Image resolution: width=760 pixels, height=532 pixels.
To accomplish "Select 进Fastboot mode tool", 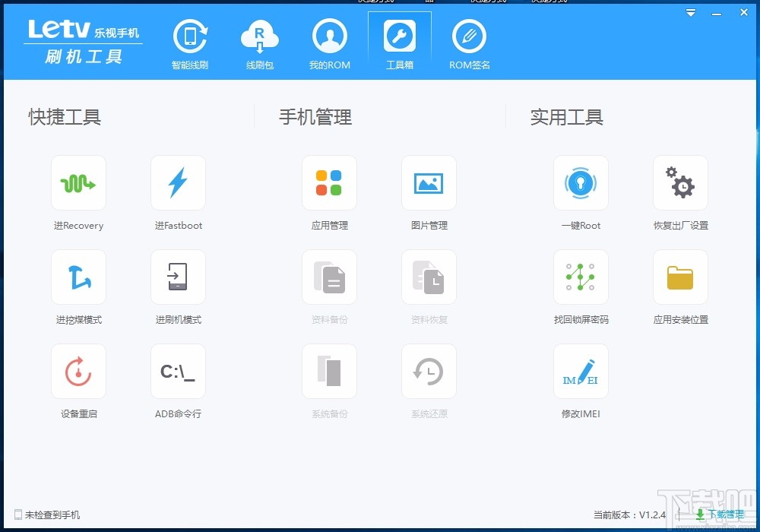I will tap(178, 182).
